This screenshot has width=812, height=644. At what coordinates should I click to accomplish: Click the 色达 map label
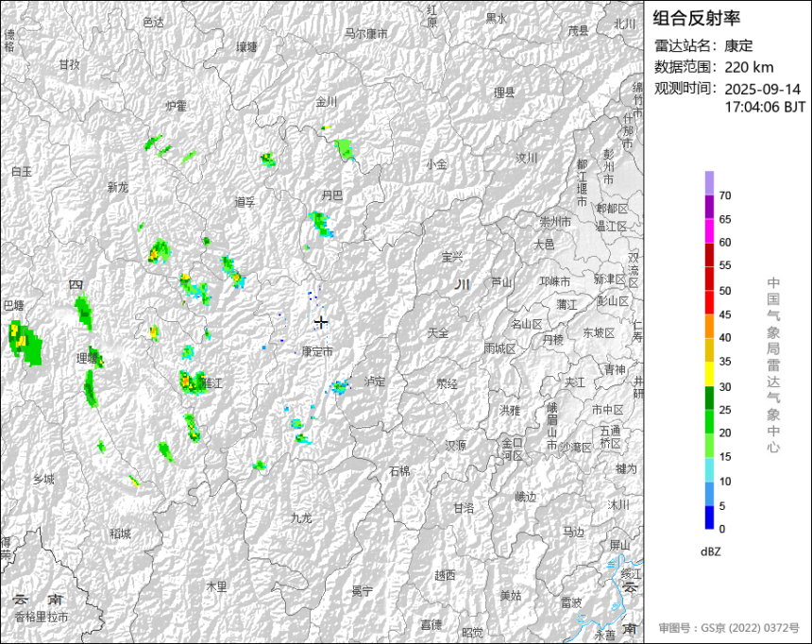(153, 23)
